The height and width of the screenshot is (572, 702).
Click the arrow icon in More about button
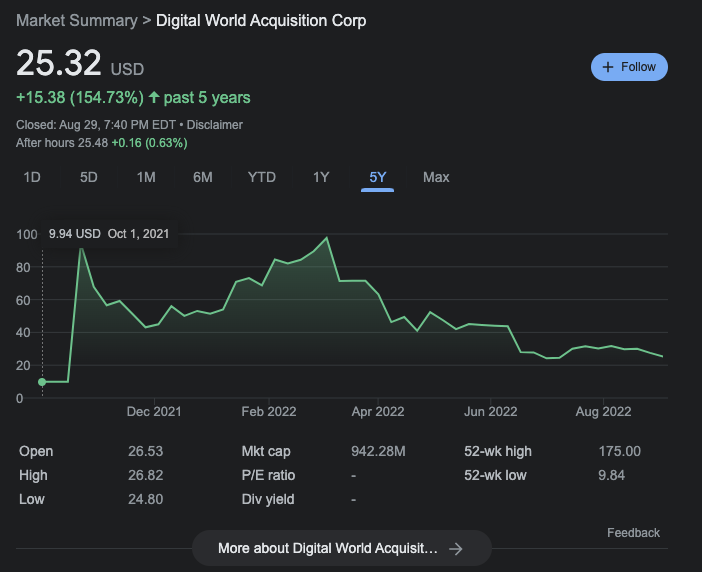point(456,548)
